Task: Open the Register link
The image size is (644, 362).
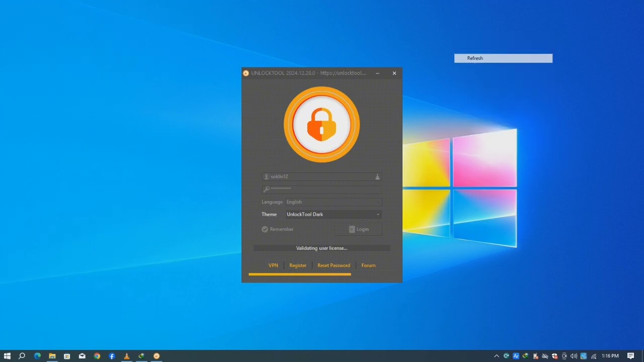Action: point(298,265)
